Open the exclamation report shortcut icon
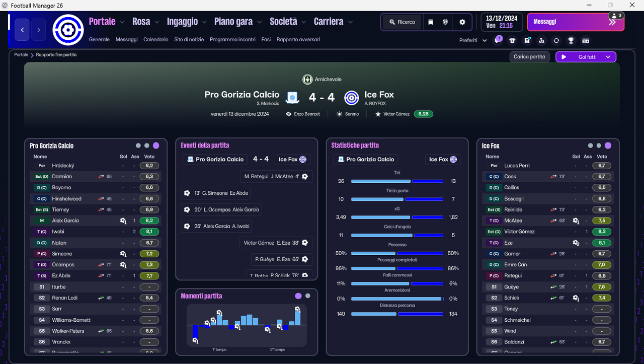Image resolution: width=644 pixels, height=364 pixels. (x=527, y=41)
